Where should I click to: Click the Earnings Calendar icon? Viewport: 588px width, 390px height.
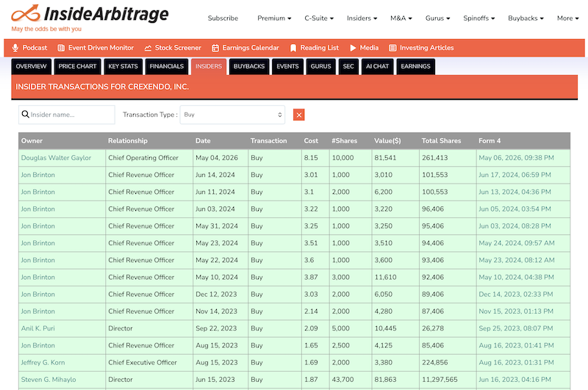pos(215,48)
